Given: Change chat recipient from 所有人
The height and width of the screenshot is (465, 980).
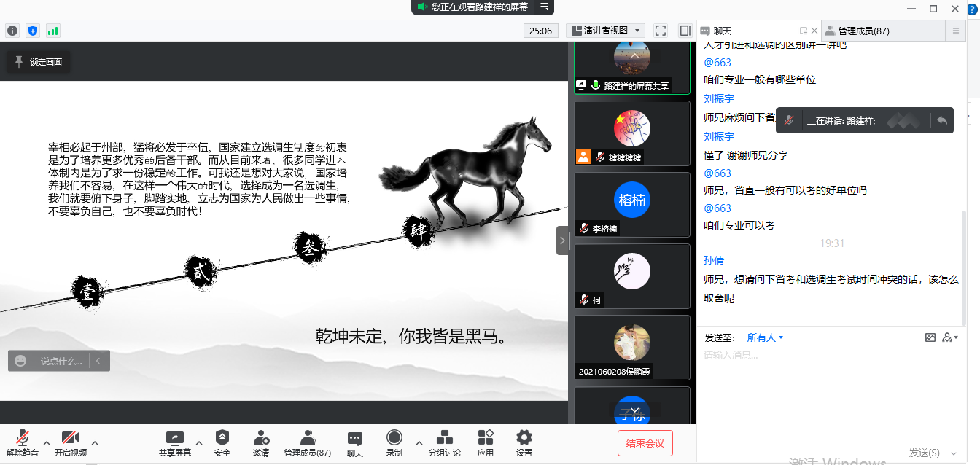Looking at the screenshot, I should pyautogui.click(x=763, y=337).
